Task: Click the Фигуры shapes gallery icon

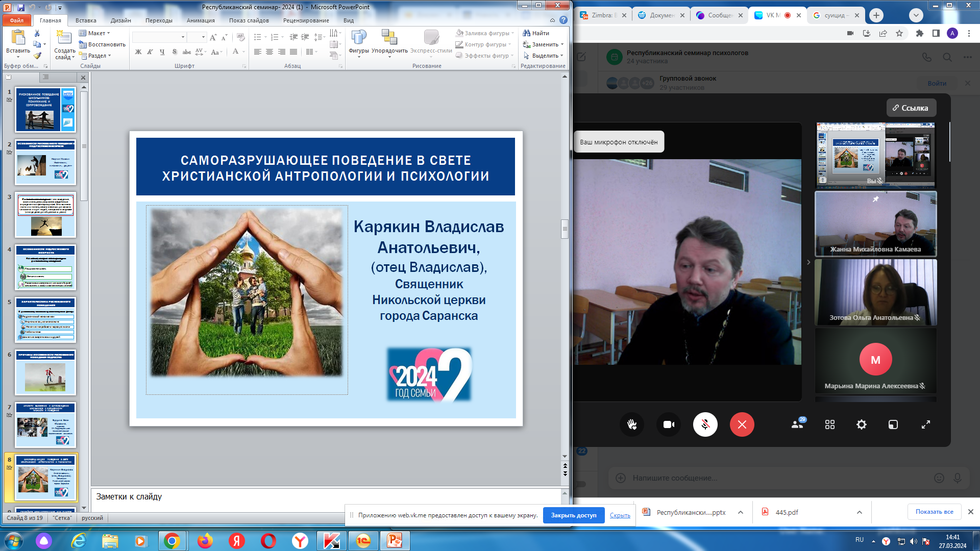Action: (x=359, y=41)
